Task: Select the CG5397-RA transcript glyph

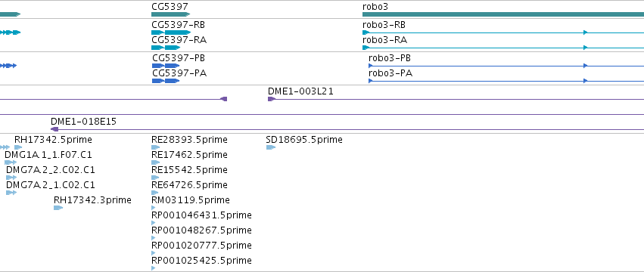Action: [x=166, y=48]
